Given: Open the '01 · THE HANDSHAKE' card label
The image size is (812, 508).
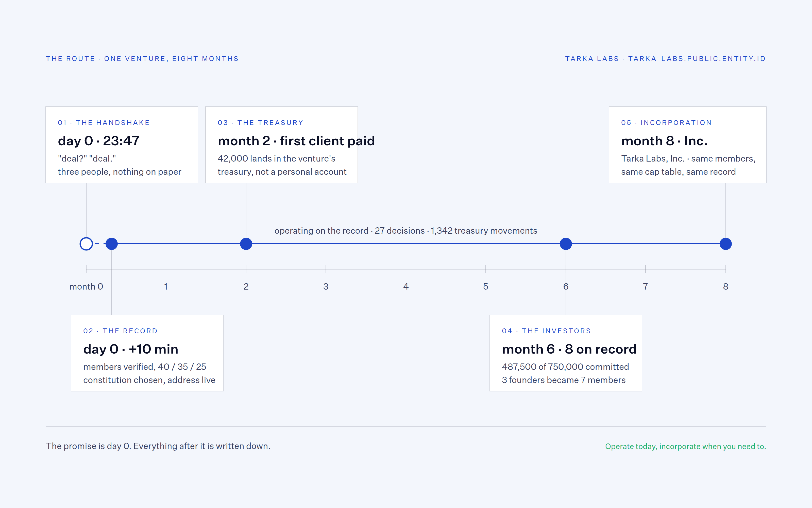Looking at the screenshot, I should point(104,123).
